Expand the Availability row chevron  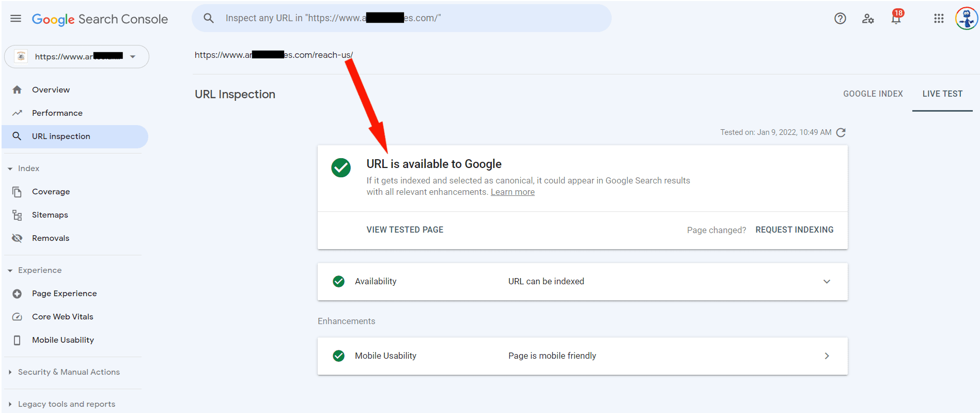pyautogui.click(x=827, y=282)
